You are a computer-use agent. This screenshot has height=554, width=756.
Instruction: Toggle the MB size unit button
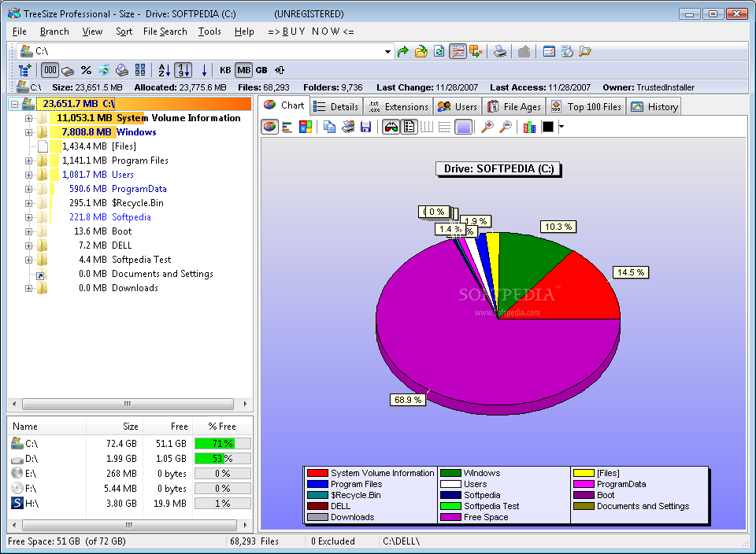(x=243, y=70)
